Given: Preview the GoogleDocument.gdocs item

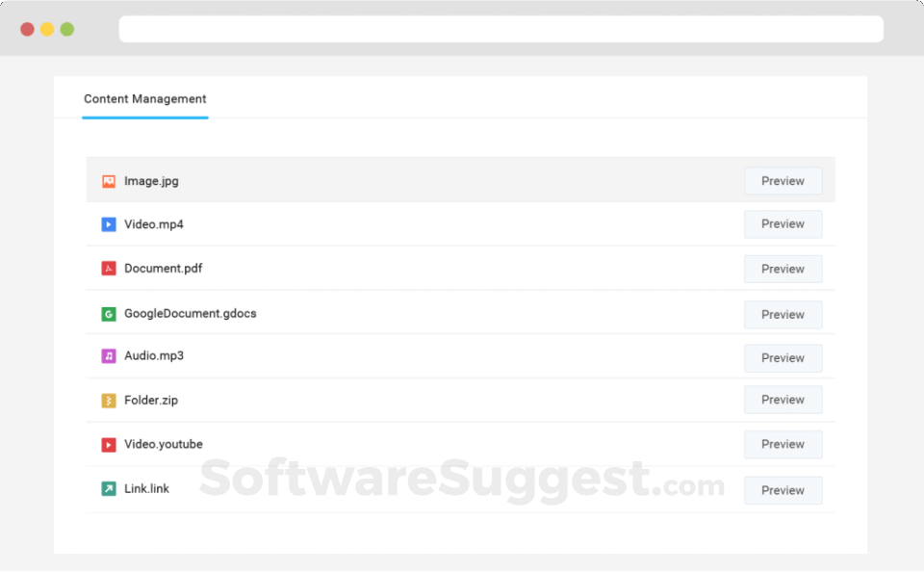Looking at the screenshot, I should pos(783,315).
